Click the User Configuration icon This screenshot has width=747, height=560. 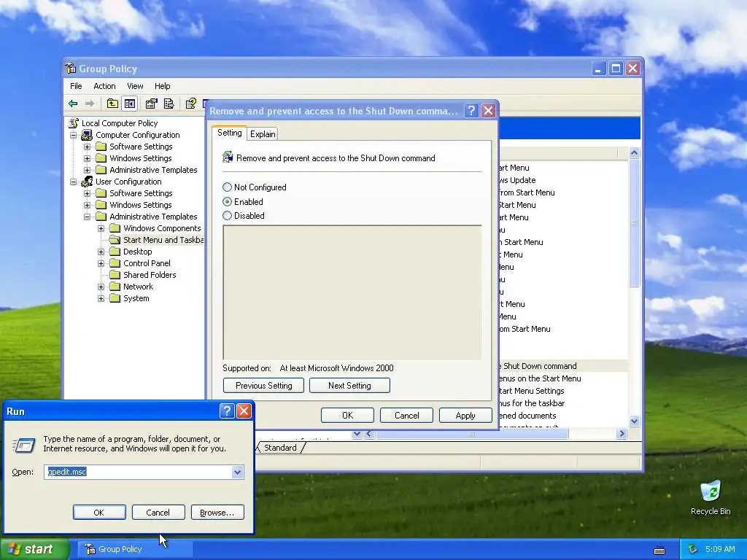pos(87,182)
